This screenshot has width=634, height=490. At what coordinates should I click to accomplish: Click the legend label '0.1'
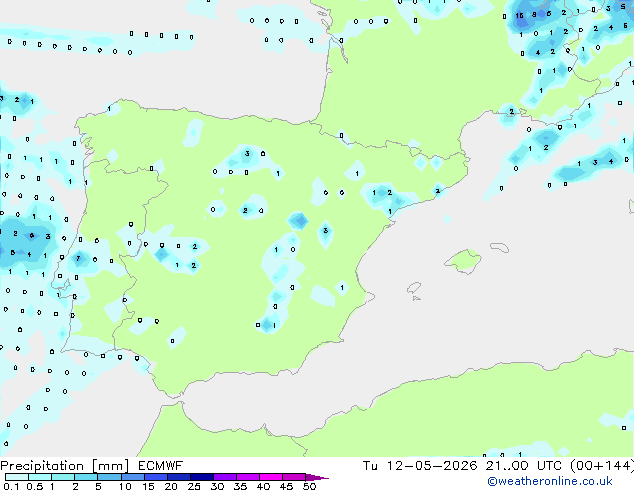click(x=11, y=486)
